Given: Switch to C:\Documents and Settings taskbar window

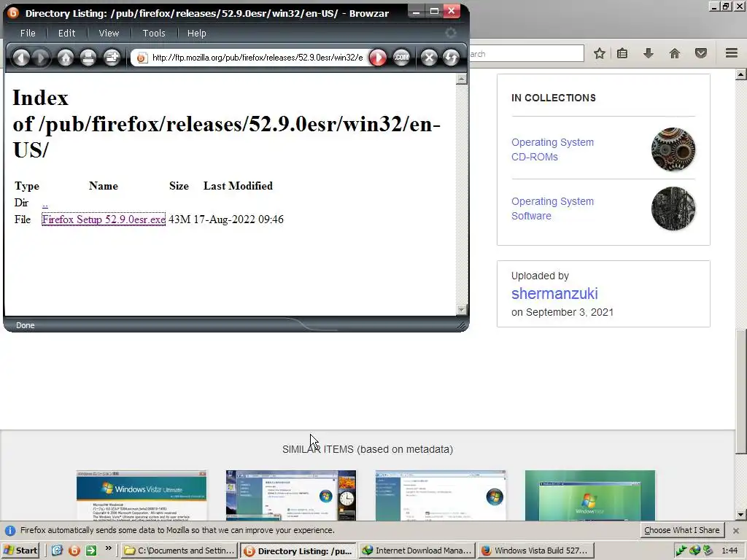Looking at the screenshot, I should click(x=179, y=551).
